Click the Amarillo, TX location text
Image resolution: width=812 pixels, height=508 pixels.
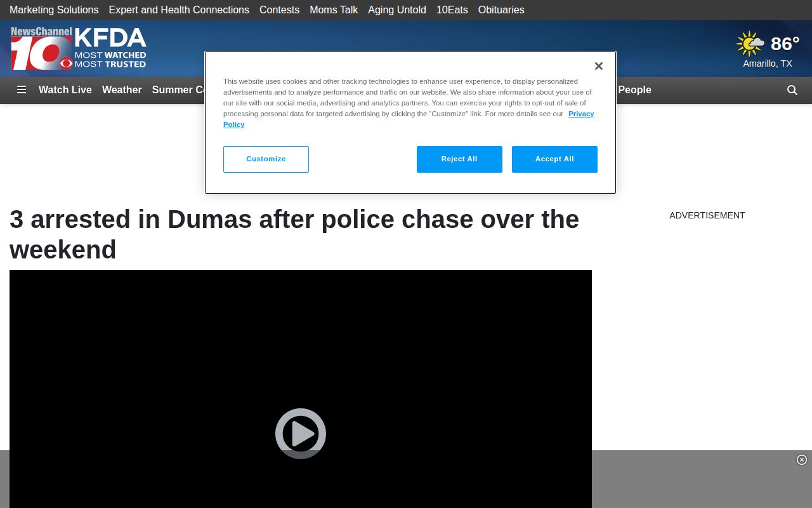tap(768, 63)
